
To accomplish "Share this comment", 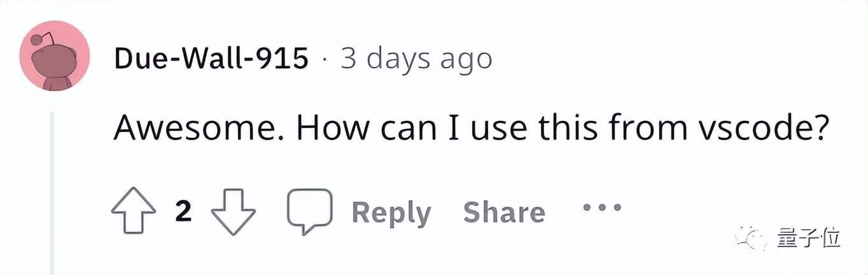I will 504,212.
